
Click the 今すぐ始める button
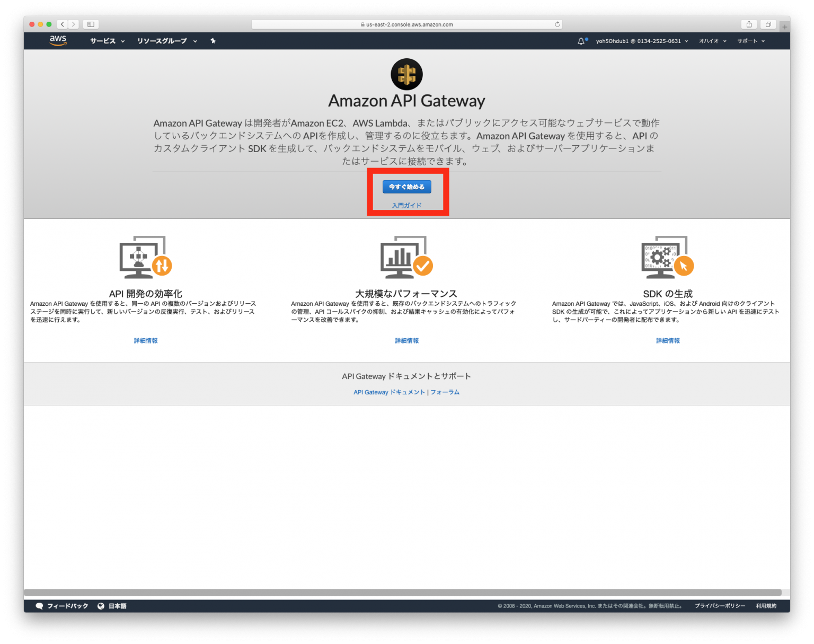[x=407, y=187]
